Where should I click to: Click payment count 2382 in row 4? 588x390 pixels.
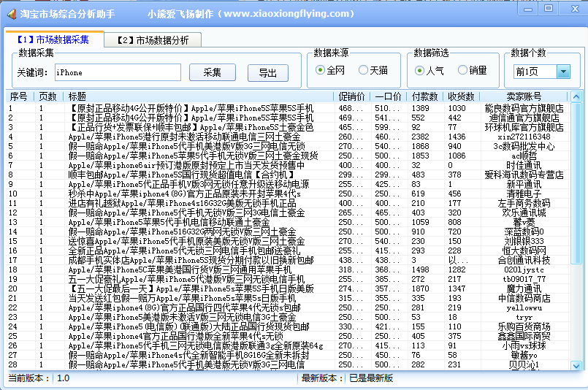click(x=420, y=137)
